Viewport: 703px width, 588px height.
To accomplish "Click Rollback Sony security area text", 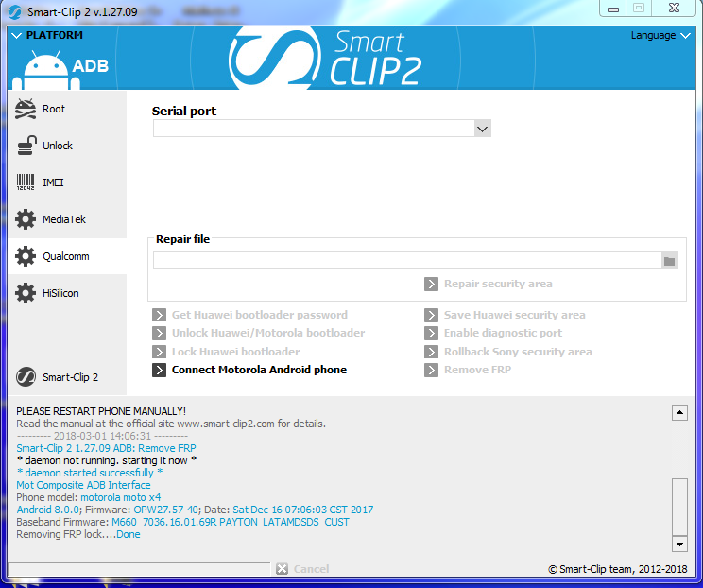I will click(x=518, y=352).
